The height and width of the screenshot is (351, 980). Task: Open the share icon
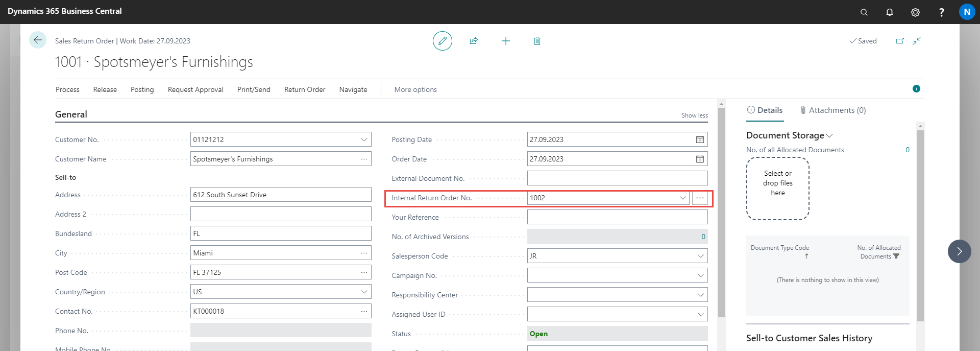tap(474, 41)
